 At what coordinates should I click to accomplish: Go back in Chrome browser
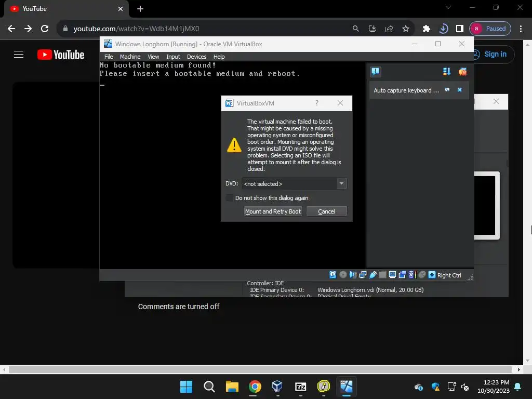click(11, 29)
